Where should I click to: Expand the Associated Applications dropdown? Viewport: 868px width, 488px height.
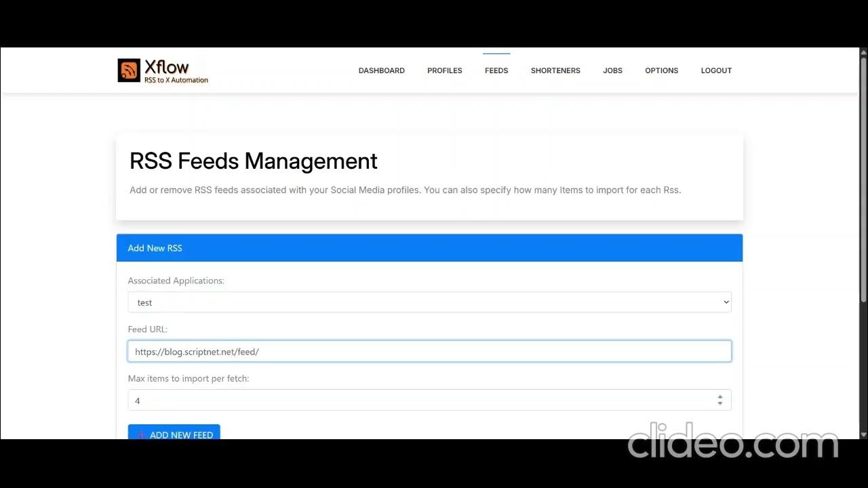(x=430, y=302)
